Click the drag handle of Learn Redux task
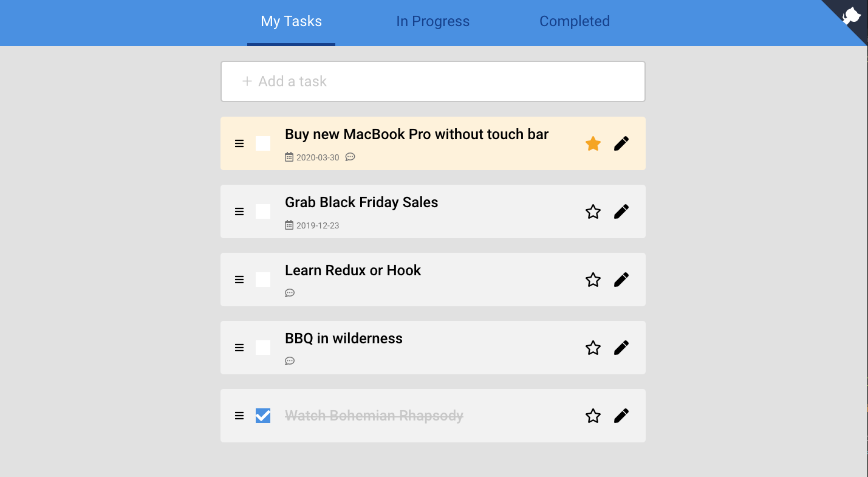Image resolution: width=868 pixels, height=477 pixels. (x=239, y=280)
